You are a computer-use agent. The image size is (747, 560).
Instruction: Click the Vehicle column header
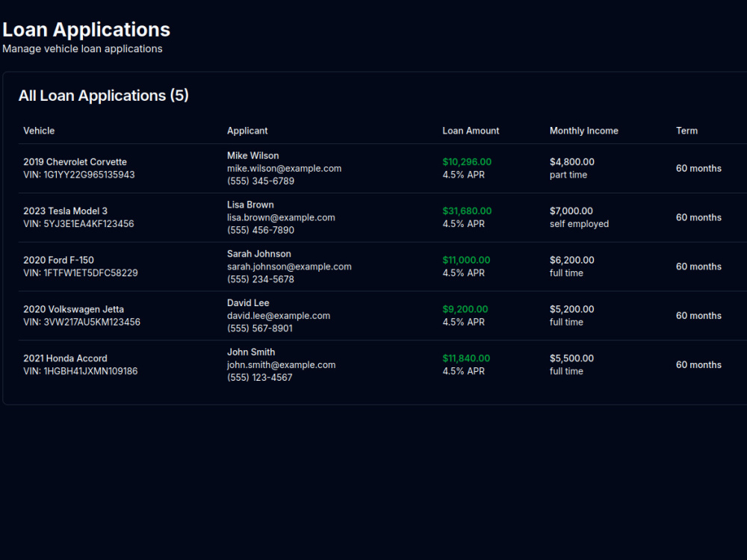[39, 131]
